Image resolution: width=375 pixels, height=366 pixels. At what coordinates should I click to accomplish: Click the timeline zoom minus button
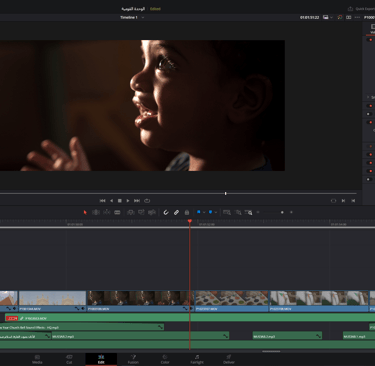click(x=258, y=212)
